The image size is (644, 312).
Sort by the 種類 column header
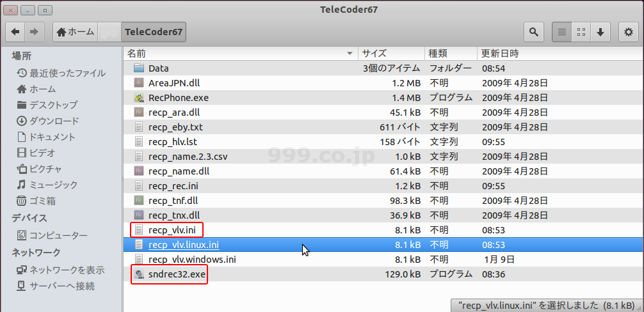[x=451, y=53]
